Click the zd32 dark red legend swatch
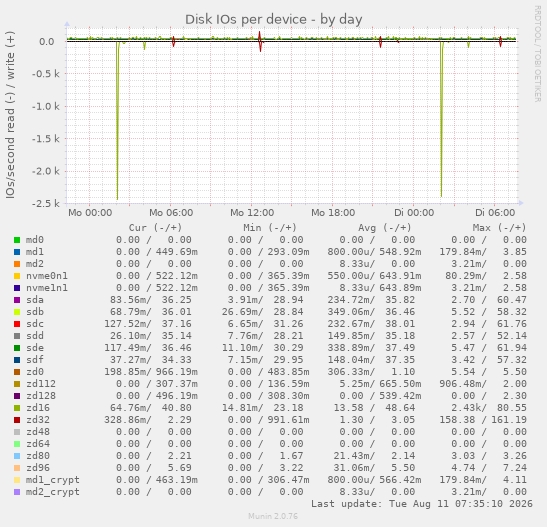Viewport: 547px width, 527px height. (x=17, y=420)
